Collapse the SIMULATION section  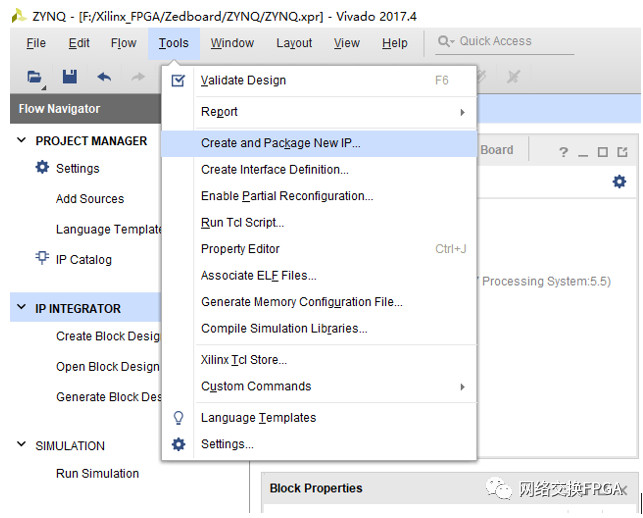(22, 445)
